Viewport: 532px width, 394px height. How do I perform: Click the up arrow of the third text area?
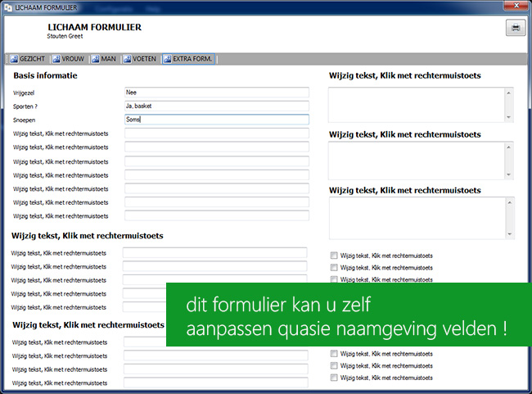click(510, 203)
